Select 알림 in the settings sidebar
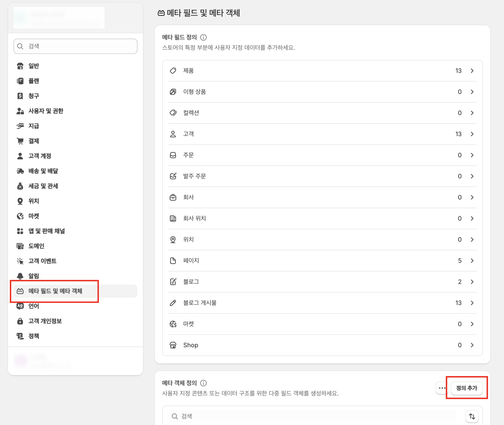504x425 pixels. 34,276
